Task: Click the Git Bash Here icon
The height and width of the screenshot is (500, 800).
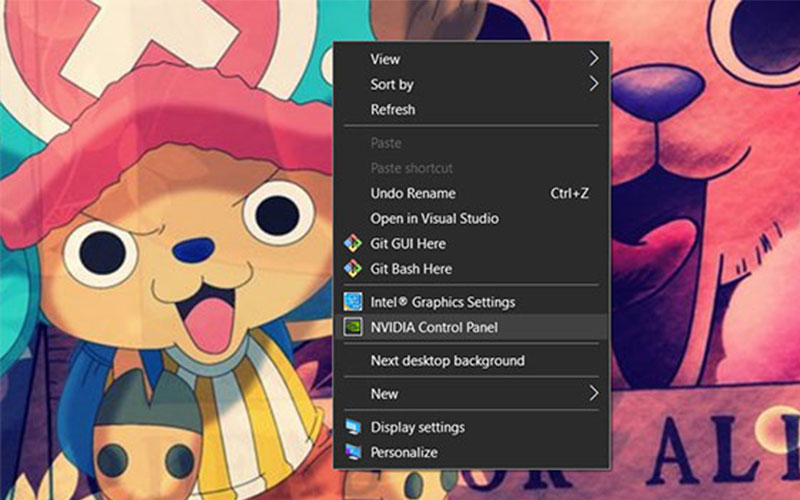Action: (352, 268)
